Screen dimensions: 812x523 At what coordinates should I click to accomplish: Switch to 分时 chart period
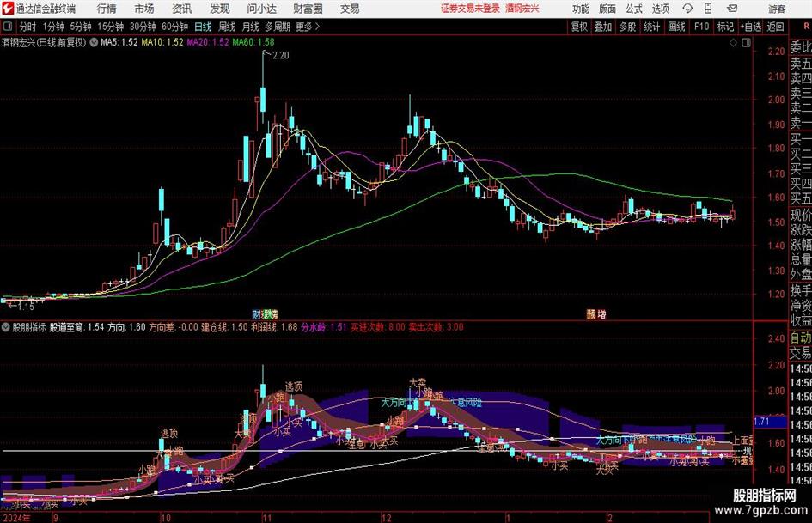point(28,27)
